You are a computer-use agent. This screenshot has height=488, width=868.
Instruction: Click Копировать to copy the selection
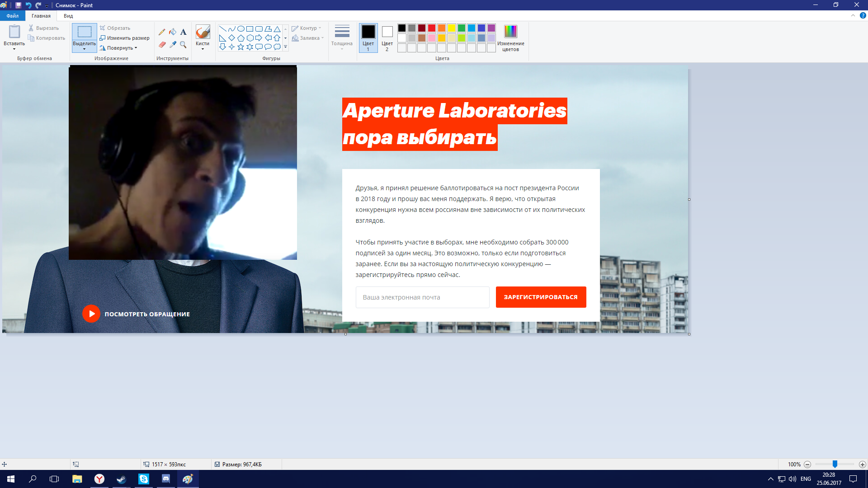tap(47, 38)
